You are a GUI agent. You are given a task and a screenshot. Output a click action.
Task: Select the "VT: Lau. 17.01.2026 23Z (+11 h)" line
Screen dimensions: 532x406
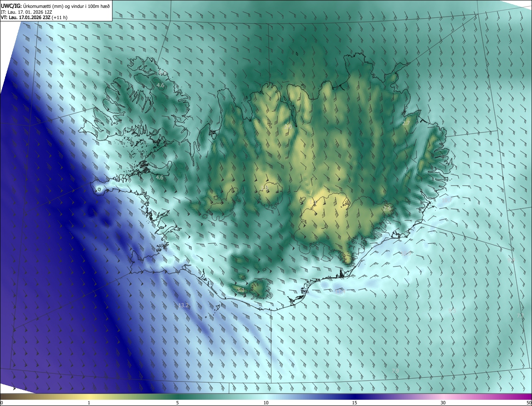(x=34, y=17)
